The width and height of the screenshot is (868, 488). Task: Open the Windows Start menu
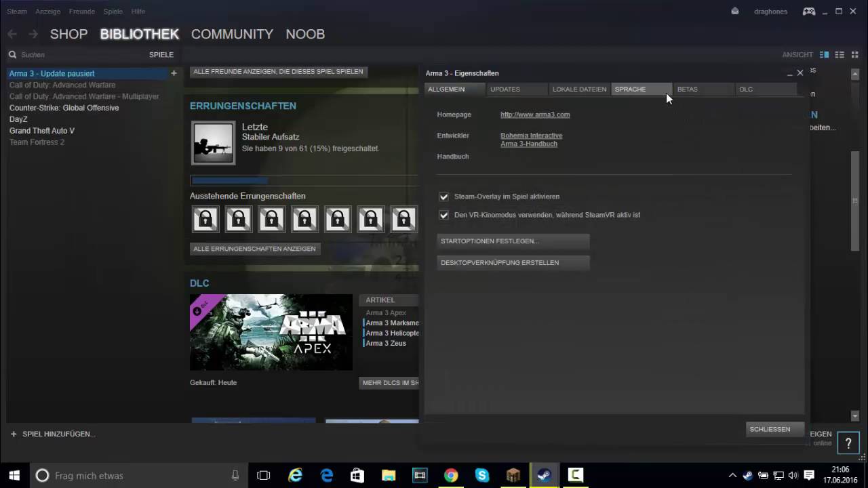(14, 476)
